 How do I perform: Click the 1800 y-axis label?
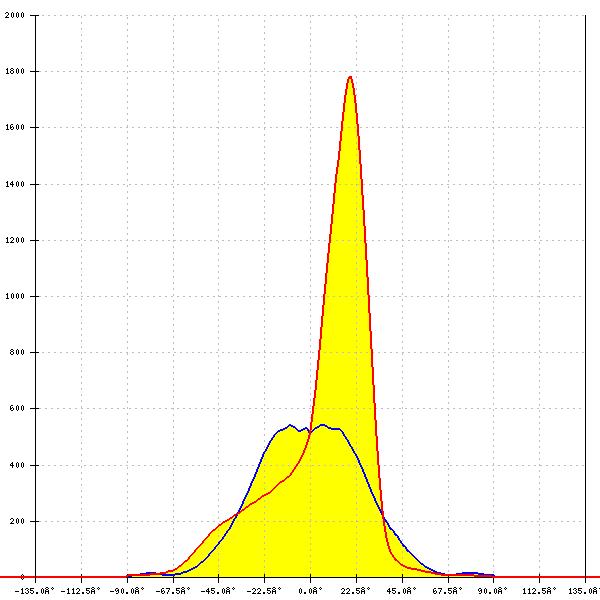(x=15, y=71)
